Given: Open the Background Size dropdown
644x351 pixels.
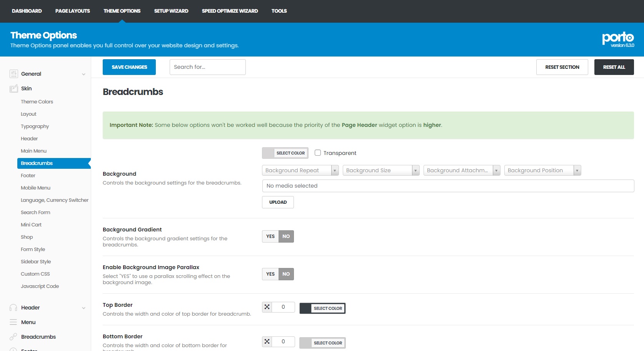Looking at the screenshot, I should 381,170.
